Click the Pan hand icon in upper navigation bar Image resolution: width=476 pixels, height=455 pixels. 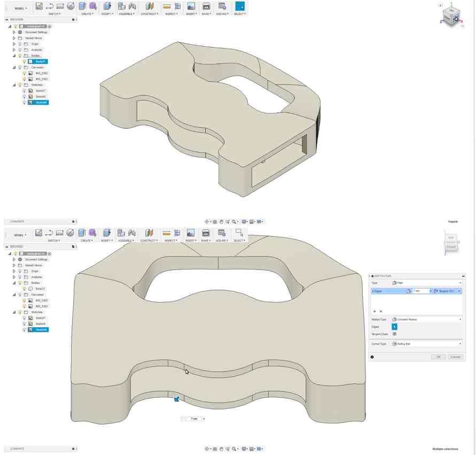coord(221,222)
